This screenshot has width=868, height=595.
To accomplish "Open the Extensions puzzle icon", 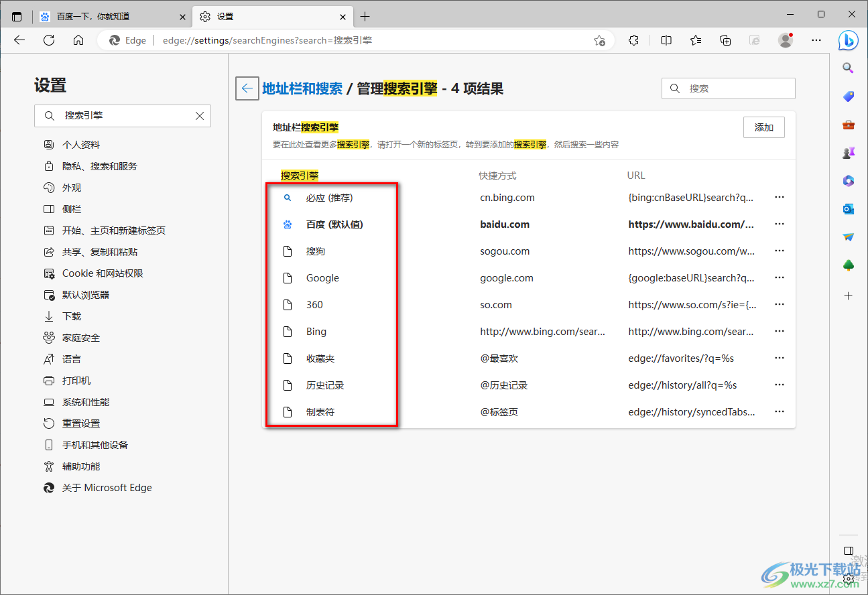I will click(633, 40).
